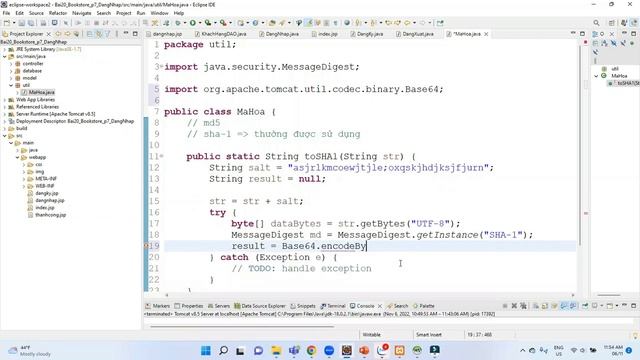Screen dimensions: 640x360
Task: Click Open Perspective icon
Action: tap(611, 23)
